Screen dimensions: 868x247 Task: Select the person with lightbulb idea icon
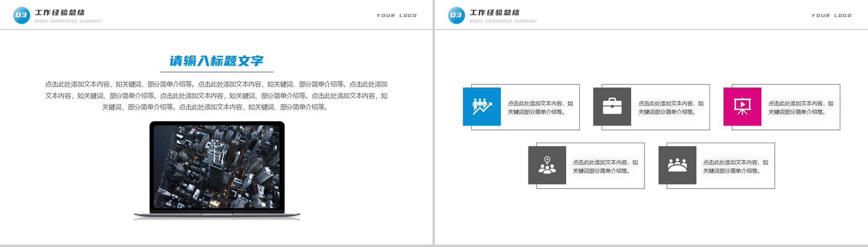coord(547,165)
